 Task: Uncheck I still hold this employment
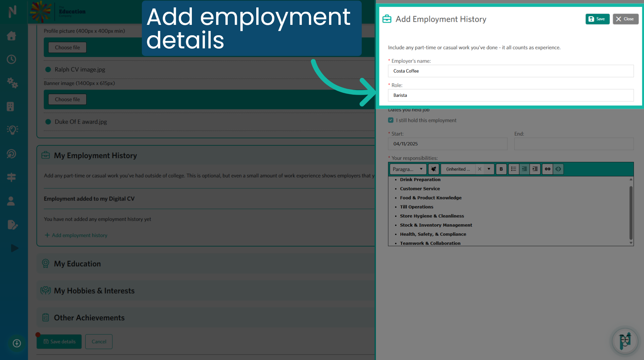click(x=391, y=120)
